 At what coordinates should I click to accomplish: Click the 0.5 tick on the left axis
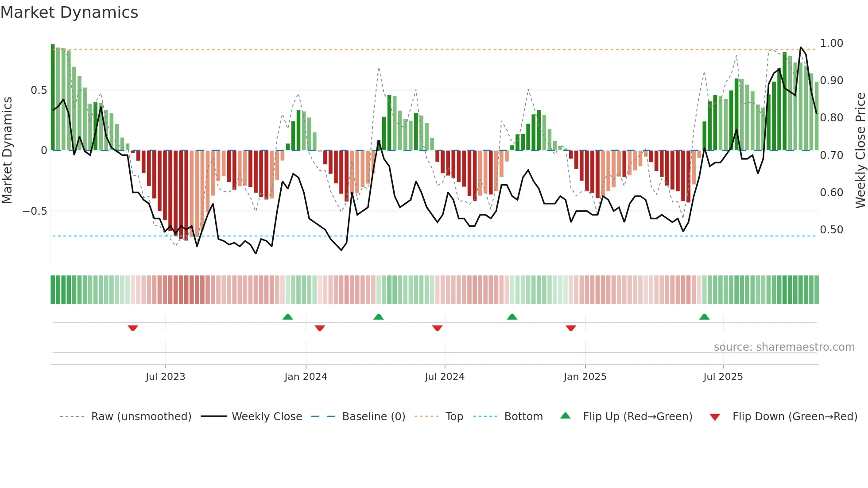39,90
